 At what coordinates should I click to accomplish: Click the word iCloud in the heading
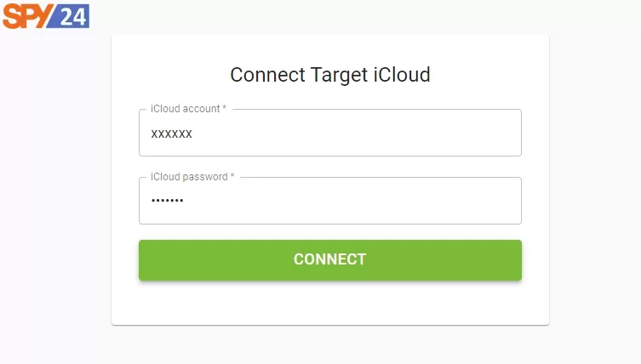click(x=402, y=75)
